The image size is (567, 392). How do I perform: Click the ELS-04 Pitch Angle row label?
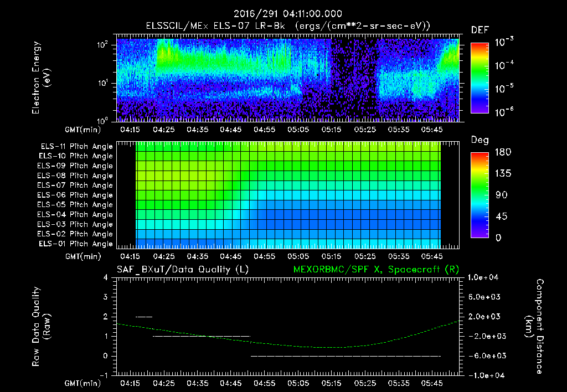(x=75, y=214)
